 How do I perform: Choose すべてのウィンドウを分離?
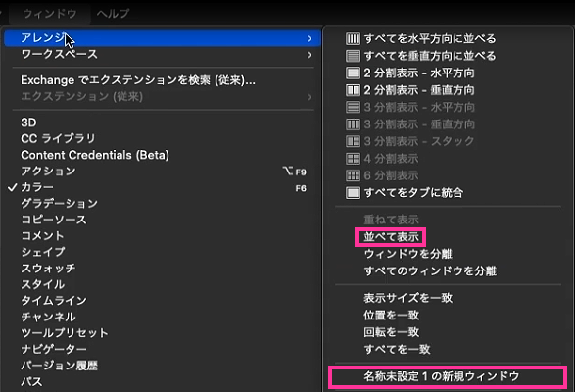click(430, 271)
